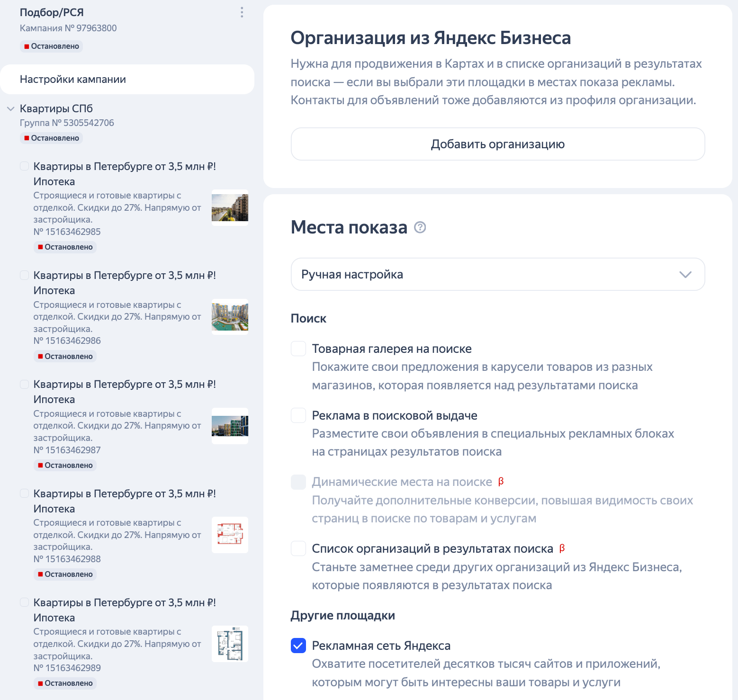Image resolution: width=738 pixels, height=700 pixels.
Task: Click text Группа № 5305542706
Action: [67, 123]
